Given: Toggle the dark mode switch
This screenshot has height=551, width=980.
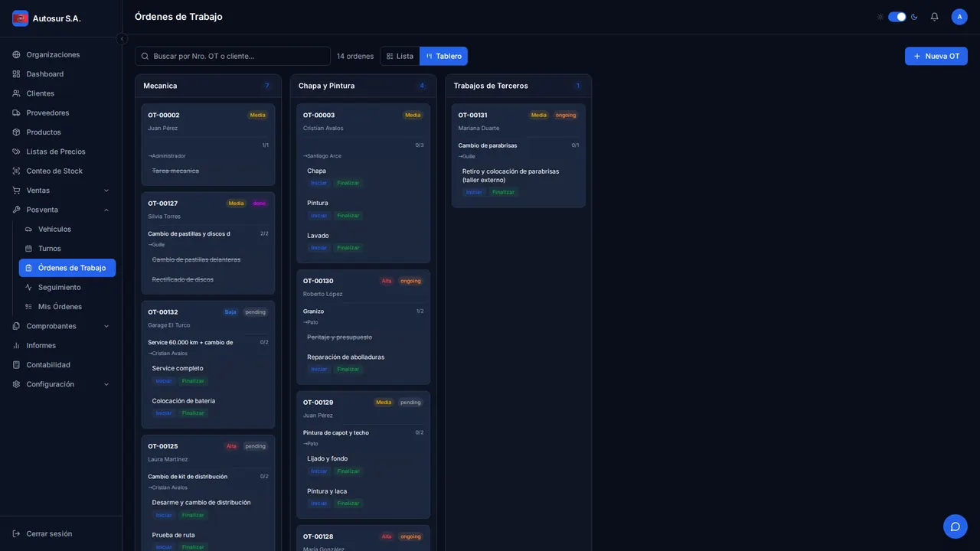Looking at the screenshot, I should tap(897, 17).
